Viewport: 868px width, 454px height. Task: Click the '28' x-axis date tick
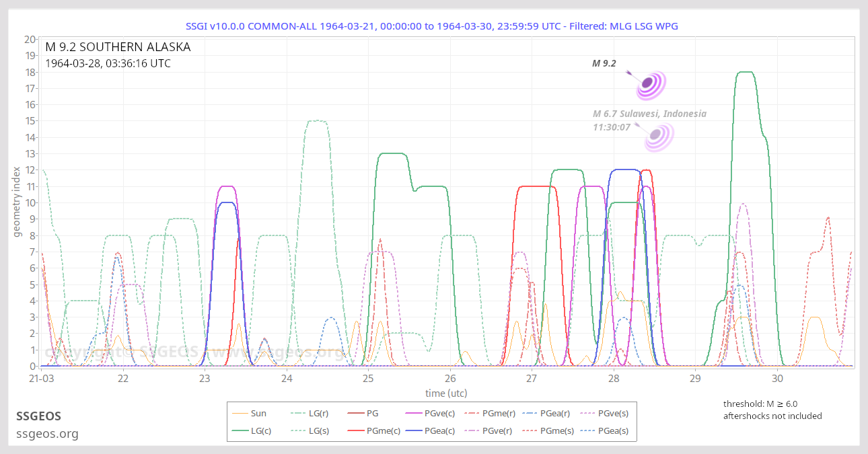tap(614, 379)
